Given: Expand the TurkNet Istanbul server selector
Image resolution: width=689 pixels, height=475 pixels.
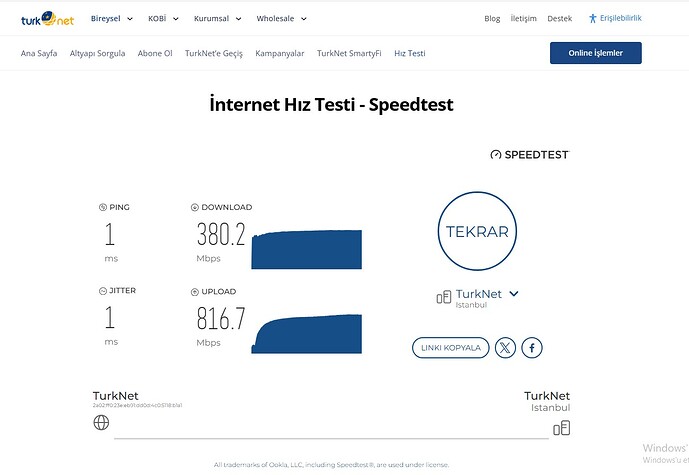Looking at the screenshot, I should pyautogui.click(x=514, y=294).
